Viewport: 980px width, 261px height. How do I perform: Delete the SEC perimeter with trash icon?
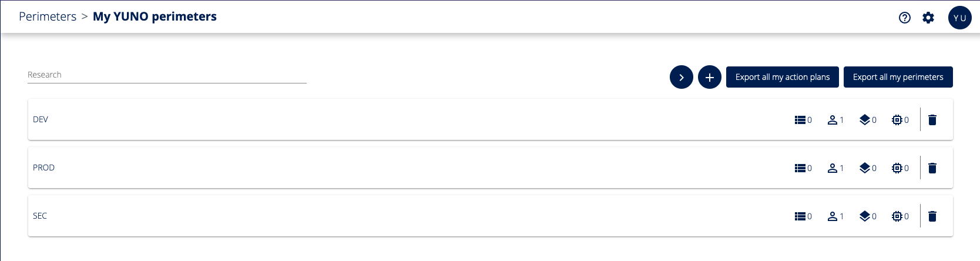point(932,216)
